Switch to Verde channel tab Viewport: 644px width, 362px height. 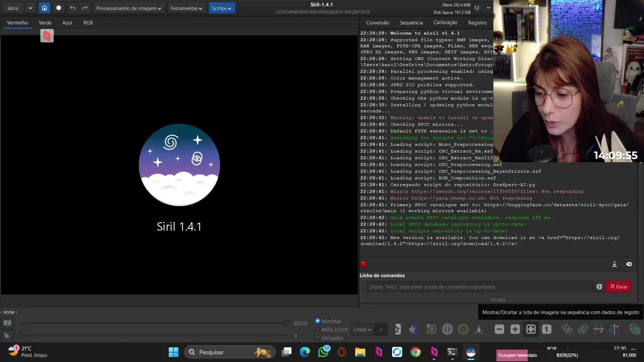click(x=45, y=23)
